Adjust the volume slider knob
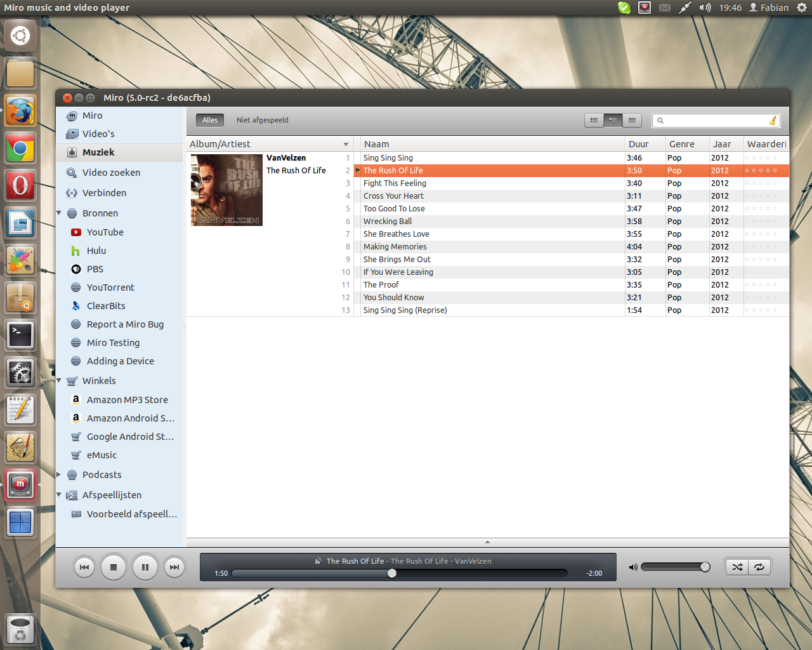Image resolution: width=812 pixels, height=650 pixels. [705, 567]
